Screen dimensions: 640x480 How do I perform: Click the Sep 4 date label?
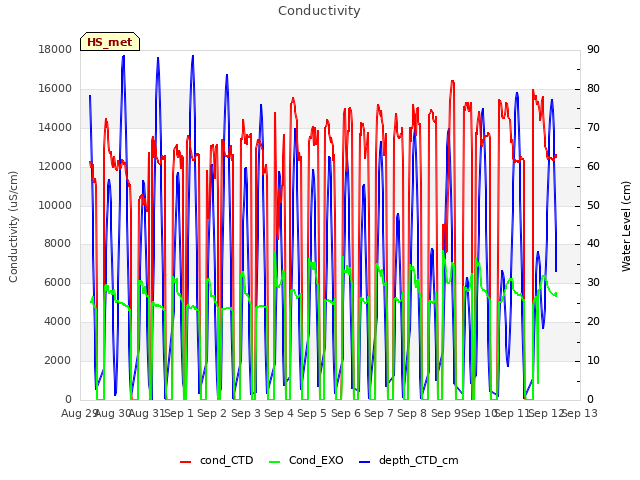click(x=279, y=413)
